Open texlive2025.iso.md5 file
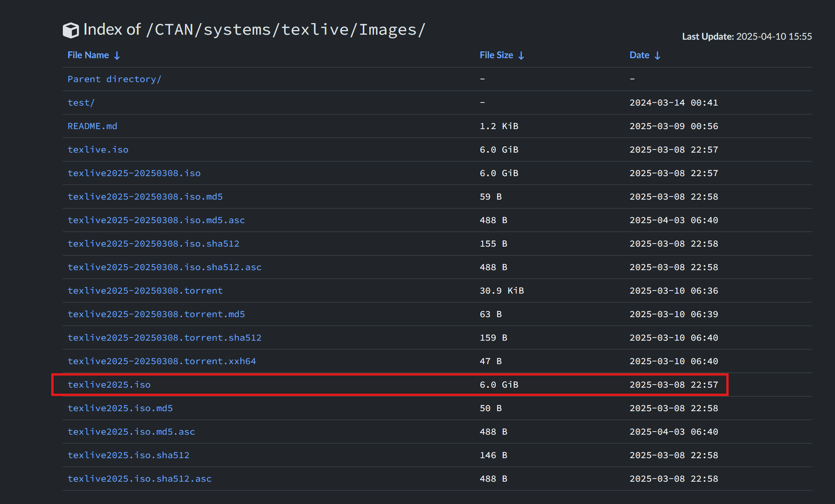This screenshot has width=835, height=504. coord(120,408)
